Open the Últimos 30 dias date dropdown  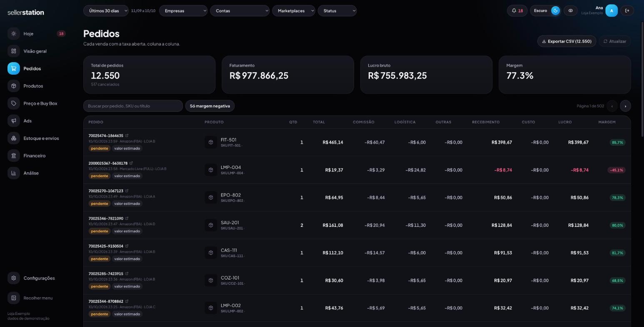click(106, 11)
